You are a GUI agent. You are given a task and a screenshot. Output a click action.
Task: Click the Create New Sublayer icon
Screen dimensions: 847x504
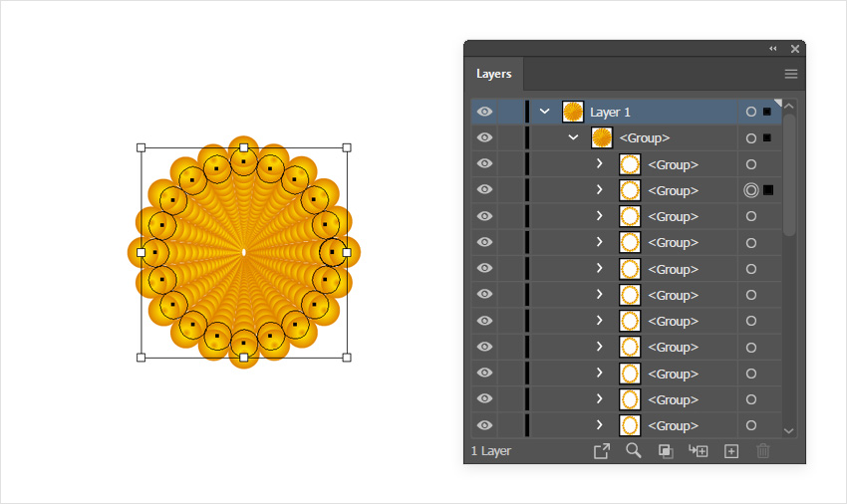pos(699,451)
